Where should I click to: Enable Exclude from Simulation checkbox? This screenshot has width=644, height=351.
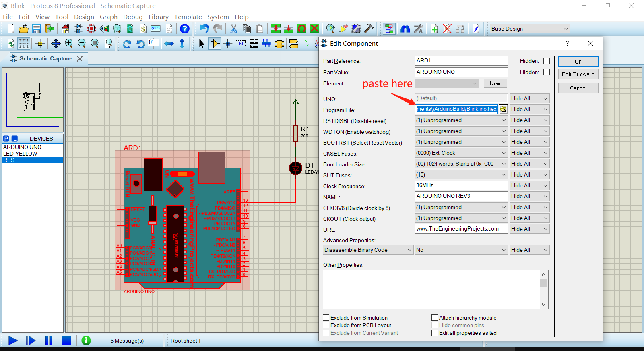point(326,318)
